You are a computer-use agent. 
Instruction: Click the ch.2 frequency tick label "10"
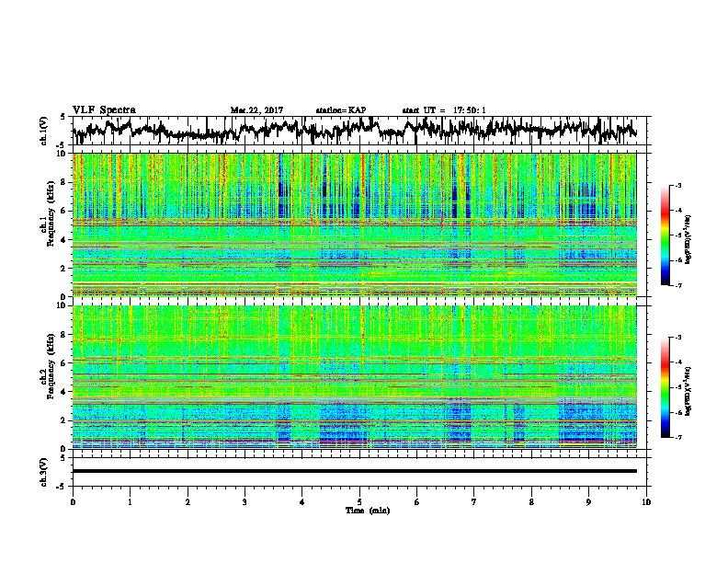[63, 305]
